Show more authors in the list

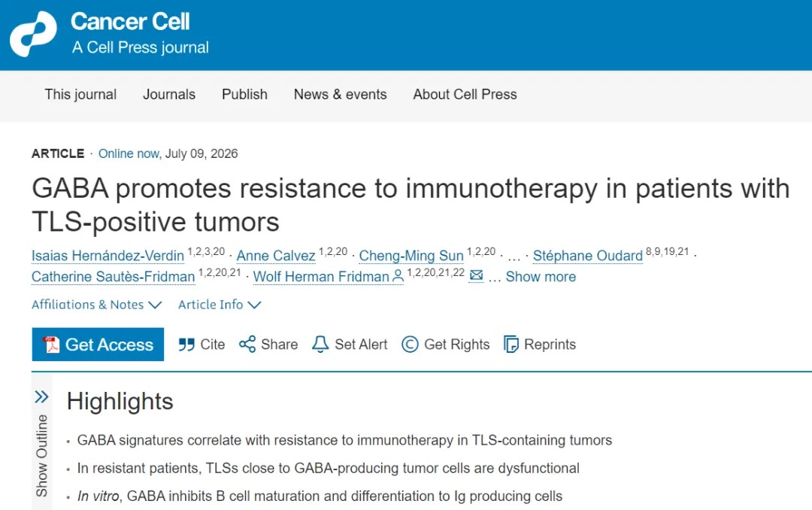[x=541, y=277]
